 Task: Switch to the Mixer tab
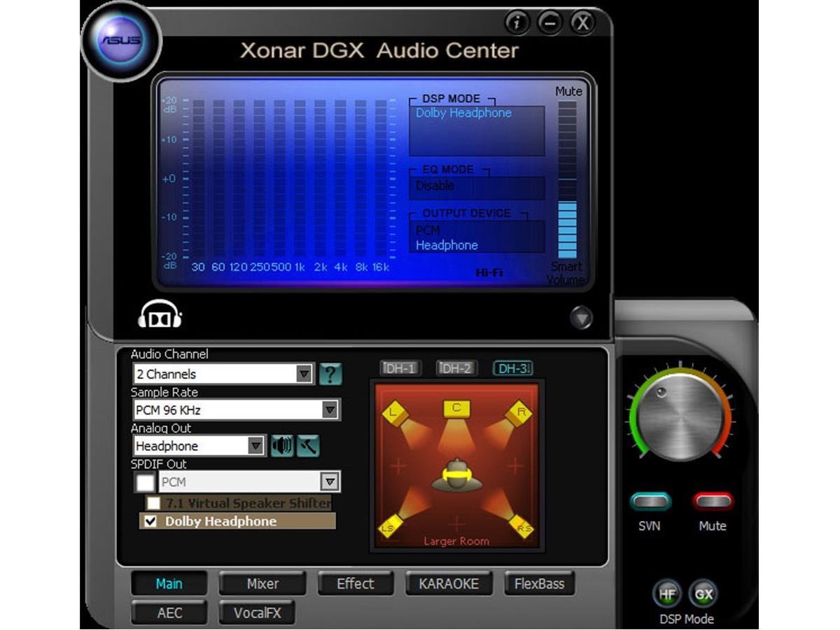tap(262, 584)
